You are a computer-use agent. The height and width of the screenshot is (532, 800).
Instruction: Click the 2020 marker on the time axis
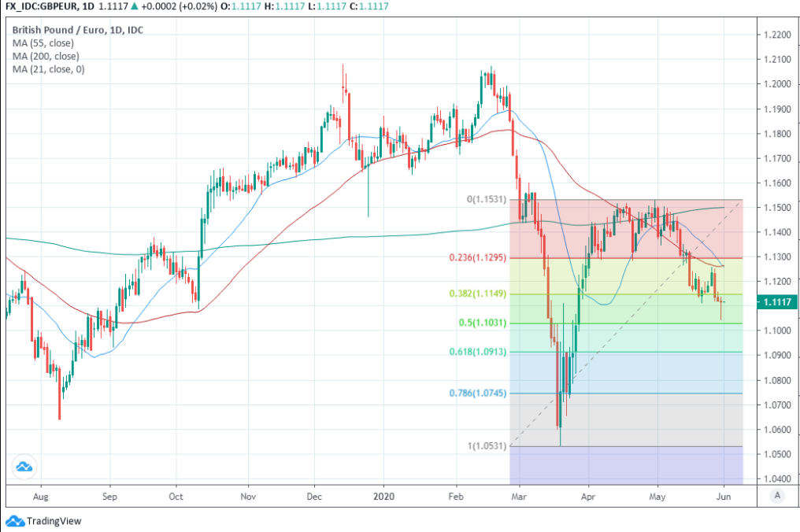(383, 497)
